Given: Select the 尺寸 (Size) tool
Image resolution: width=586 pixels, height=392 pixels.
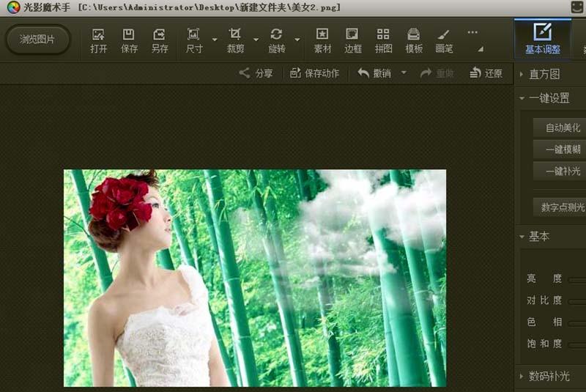Looking at the screenshot, I should coord(193,40).
